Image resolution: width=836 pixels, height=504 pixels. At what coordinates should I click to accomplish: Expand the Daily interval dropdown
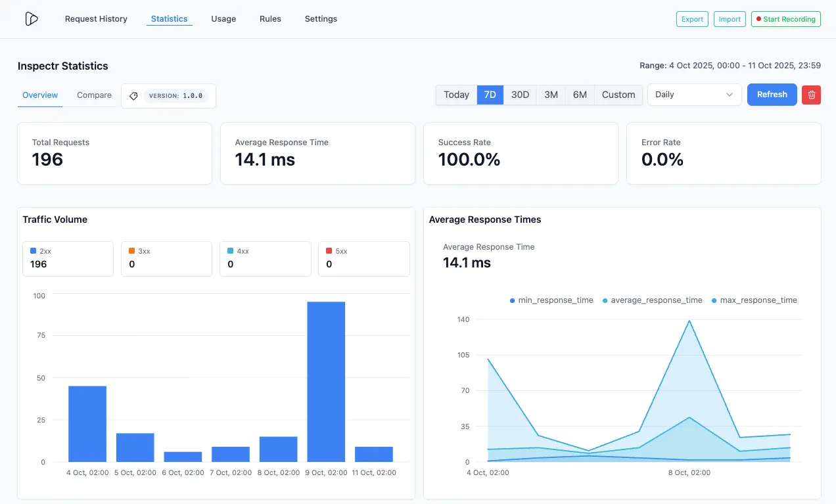pyautogui.click(x=694, y=95)
